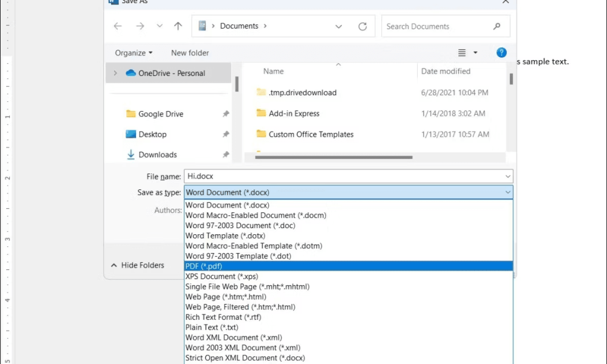Choose Word XML Document (*.xml)
607x364 pixels.
[x=348, y=337]
